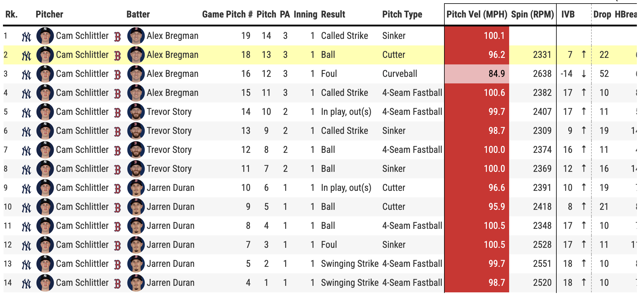Image resolution: width=644 pixels, height=298 pixels.
Task: Click Alex Bregman headshot in row 3
Action: (136, 74)
